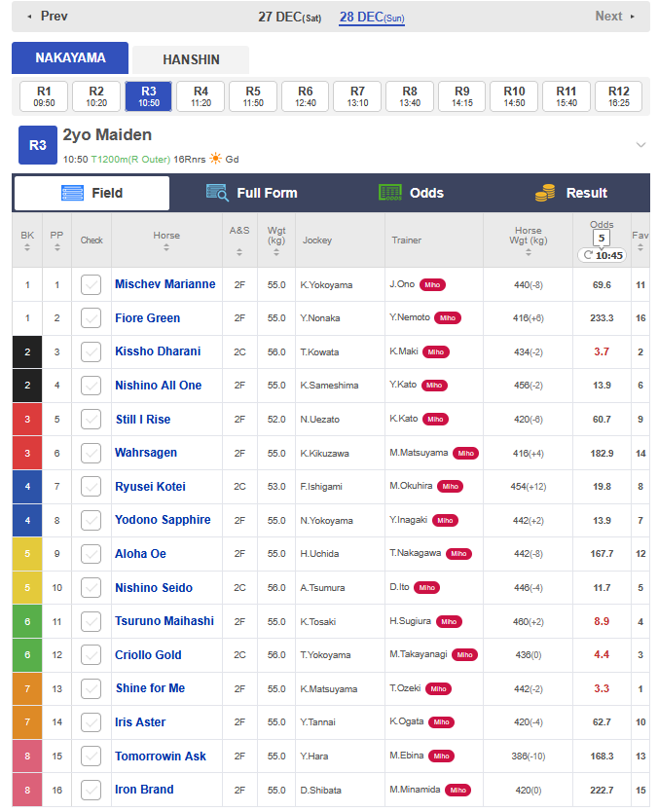This screenshot has height=812, width=658.
Task: Sort table by Horse name
Action: click(166, 247)
